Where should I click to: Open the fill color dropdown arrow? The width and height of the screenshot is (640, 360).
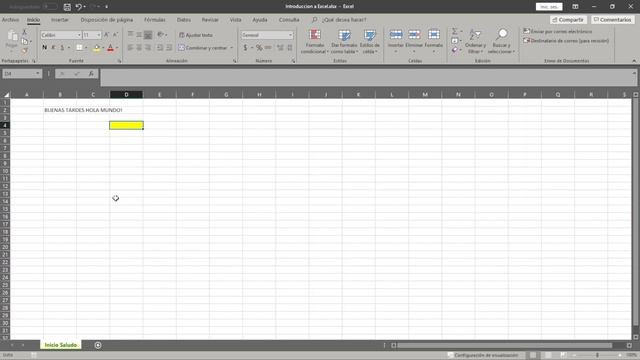click(103, 48)
